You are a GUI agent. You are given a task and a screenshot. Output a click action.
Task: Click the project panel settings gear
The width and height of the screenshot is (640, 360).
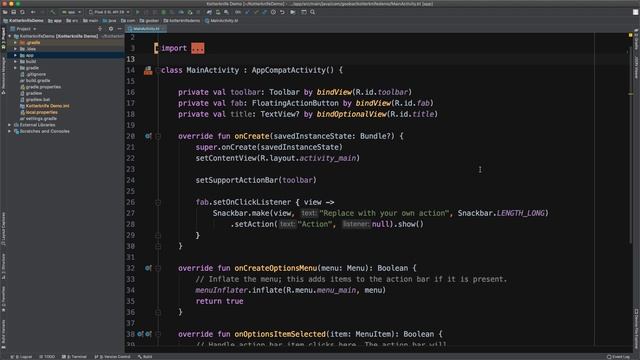(x=111, y=29)
